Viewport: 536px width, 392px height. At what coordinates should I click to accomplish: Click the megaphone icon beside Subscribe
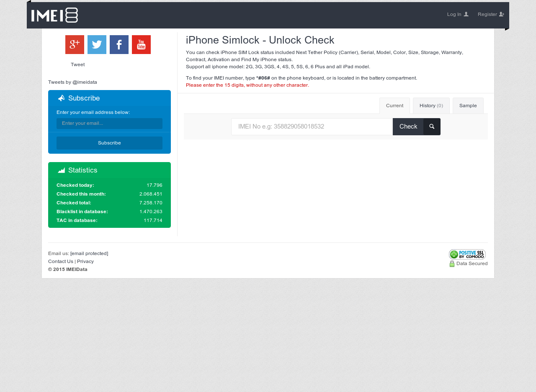(x=61, y=98)
